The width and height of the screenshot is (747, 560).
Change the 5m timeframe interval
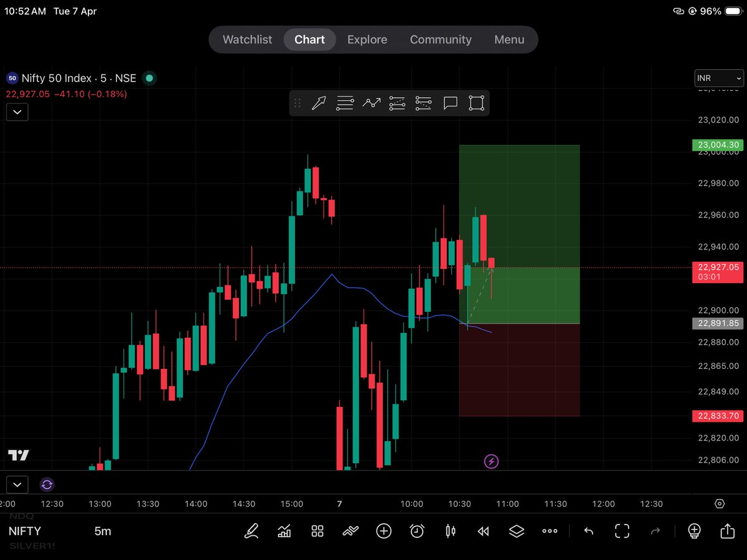(103, 531)
